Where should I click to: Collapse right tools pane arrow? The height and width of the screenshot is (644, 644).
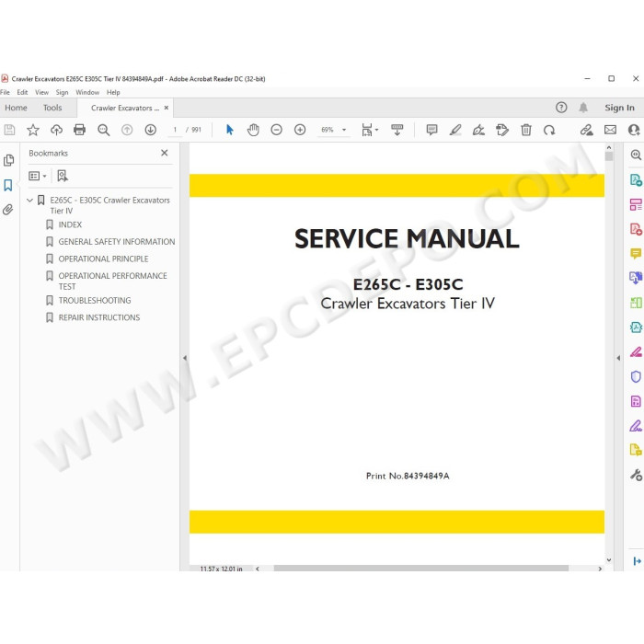[x=618, y=358]
